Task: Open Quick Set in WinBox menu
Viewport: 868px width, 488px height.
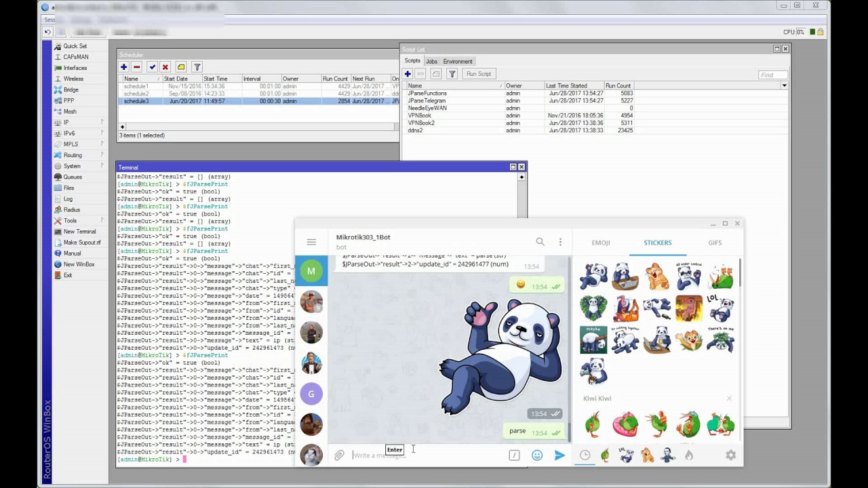Action: pos(75,46)
